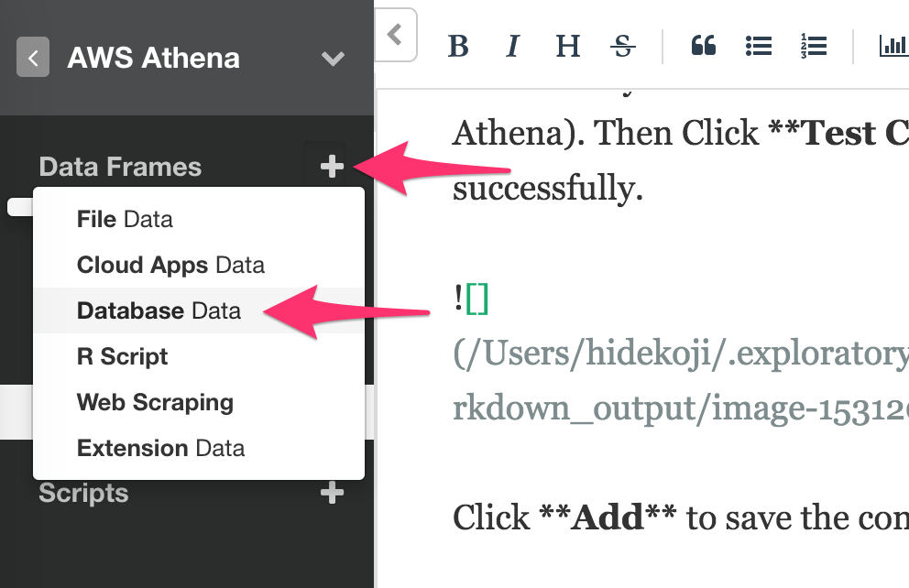This screenshot has width=909, height=588.
Task: Click the markdown image path in editor
Action: [680, 380]
